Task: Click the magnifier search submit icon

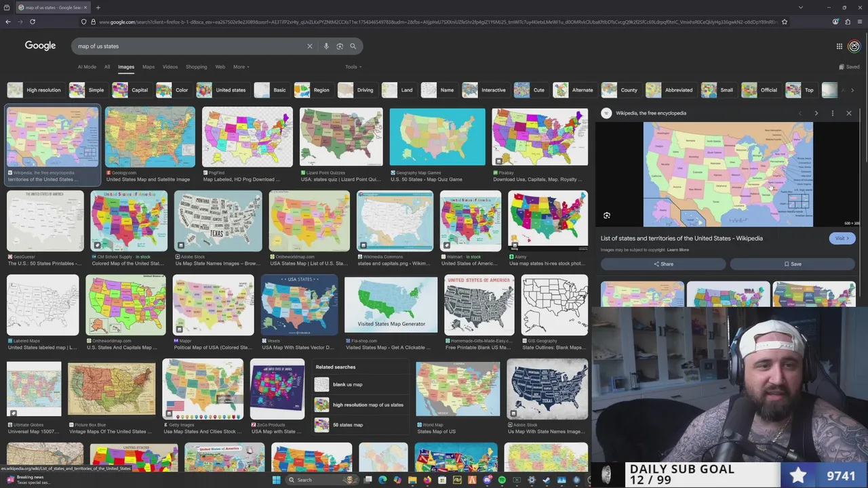Action: (353, 46)
